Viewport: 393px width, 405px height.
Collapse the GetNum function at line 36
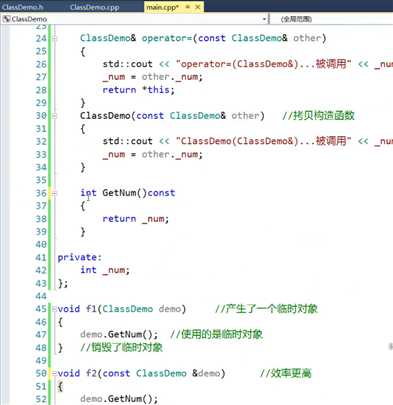coord(55,193)
